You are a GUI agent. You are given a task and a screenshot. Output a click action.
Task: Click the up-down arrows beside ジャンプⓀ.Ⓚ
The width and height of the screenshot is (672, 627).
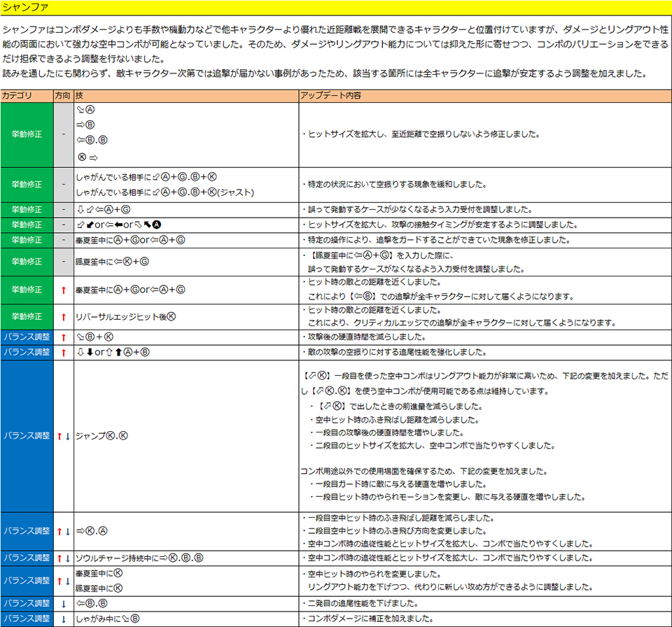click(x=63, y=435)
